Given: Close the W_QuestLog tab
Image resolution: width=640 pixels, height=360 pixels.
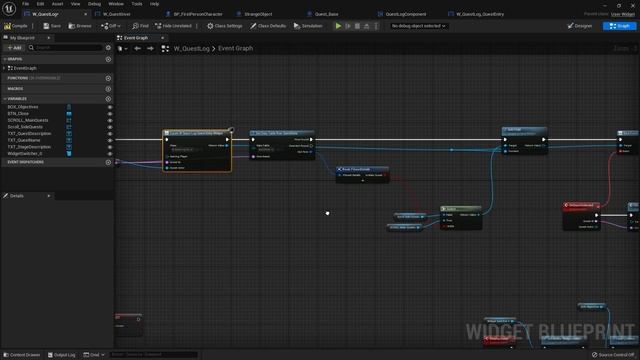Looking at the screenshot, I should (85, 14).
